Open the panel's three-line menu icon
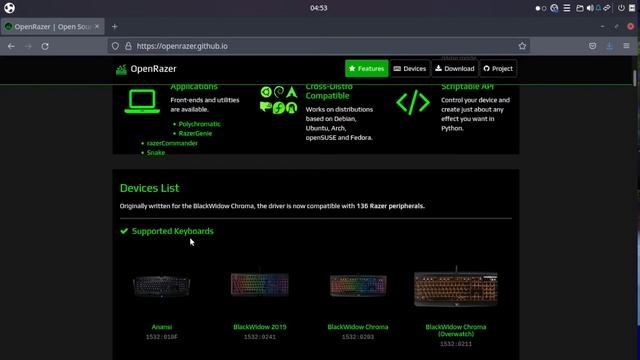This screenshot has height=360, width=640. (567, 8)
